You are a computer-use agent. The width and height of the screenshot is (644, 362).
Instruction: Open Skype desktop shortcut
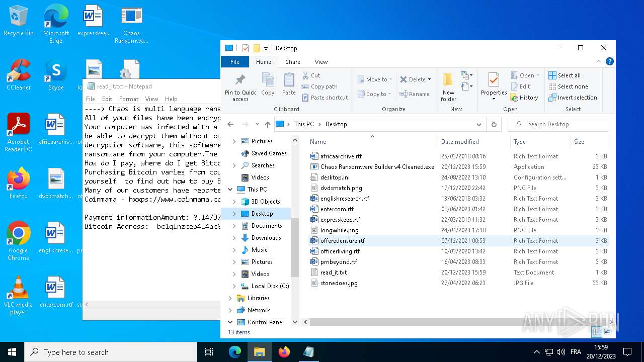pyautogui.click(x=56, y=75)
